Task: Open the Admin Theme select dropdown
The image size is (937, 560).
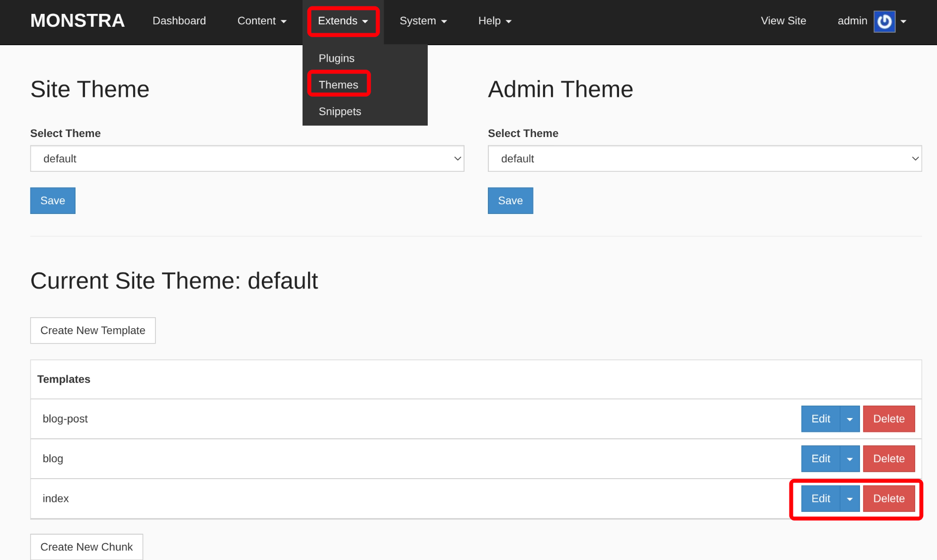Action: point(704,159)
